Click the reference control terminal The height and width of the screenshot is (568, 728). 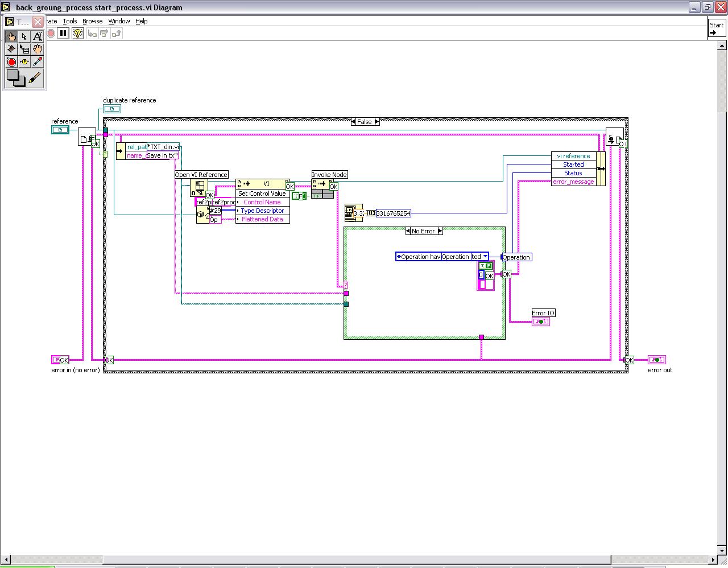[x=60, y=130]
